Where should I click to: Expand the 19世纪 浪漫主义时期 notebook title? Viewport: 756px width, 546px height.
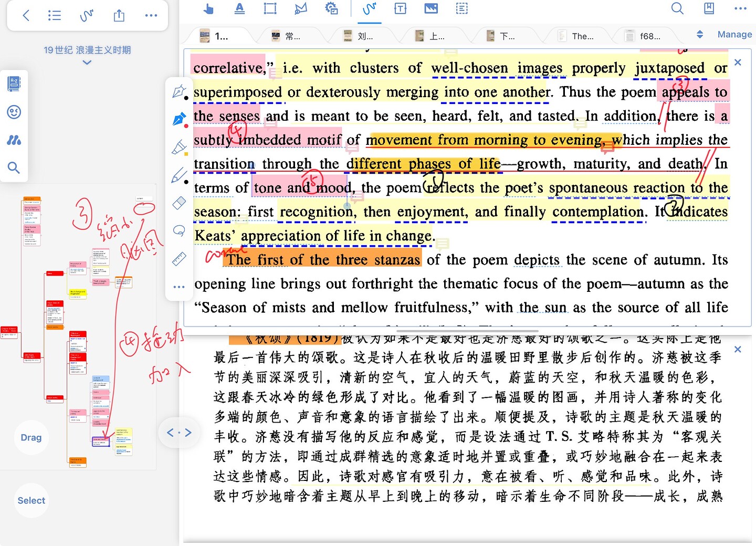(x=87, y=55)
